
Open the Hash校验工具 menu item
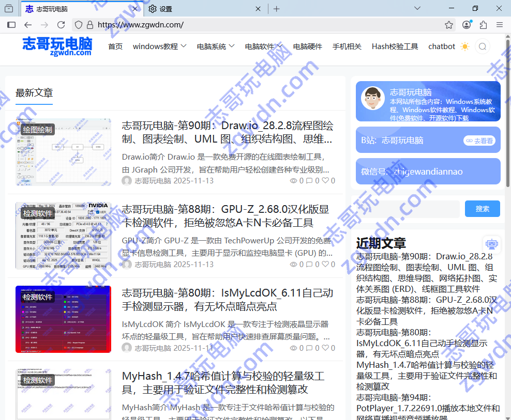click(x=395, y=46)
